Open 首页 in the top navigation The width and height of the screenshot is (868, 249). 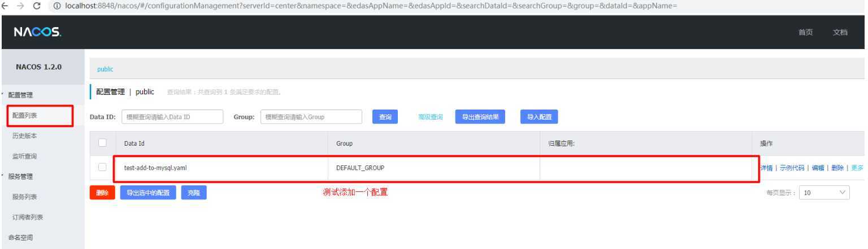pyautogui.click(x=806, y=32)
